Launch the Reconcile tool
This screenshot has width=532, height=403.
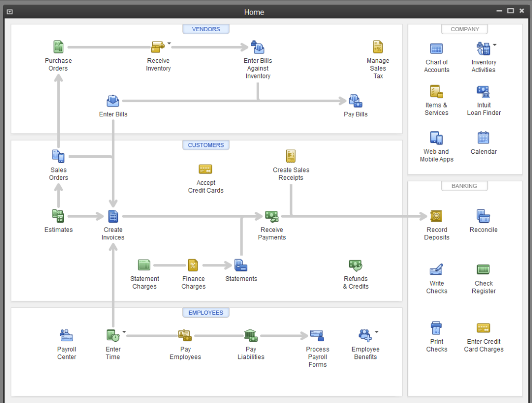tap(483, 217)
